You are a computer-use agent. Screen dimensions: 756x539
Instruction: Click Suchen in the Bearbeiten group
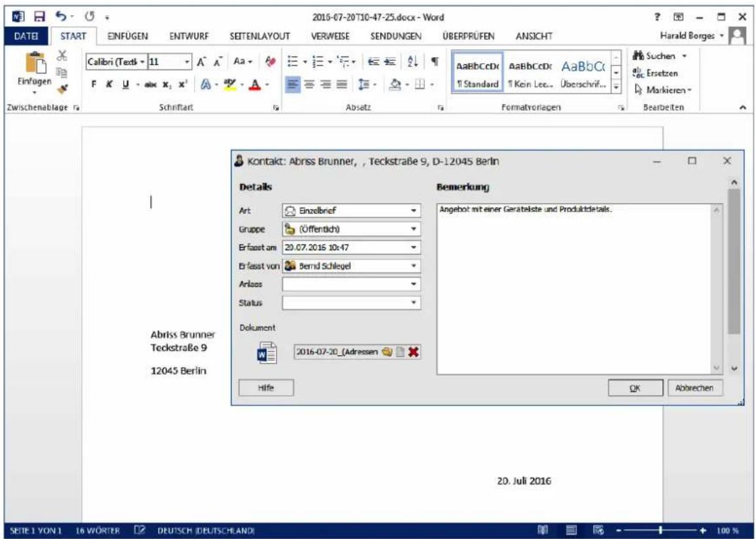tap(658, 56)
